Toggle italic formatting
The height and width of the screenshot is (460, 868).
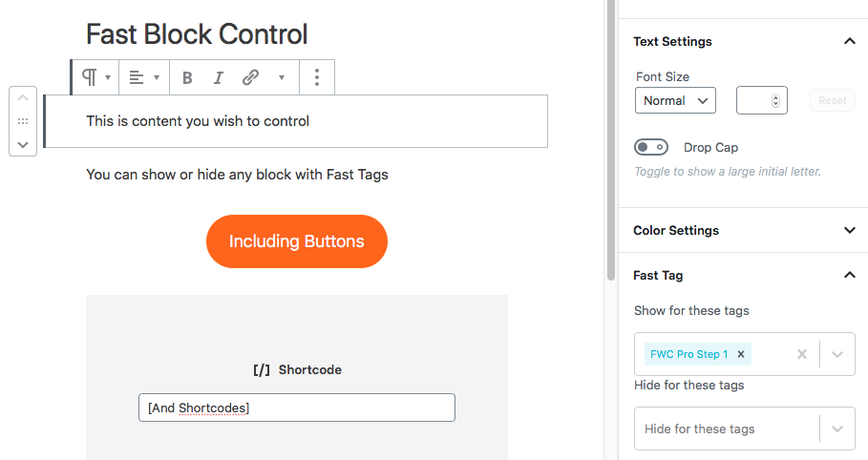219,77
